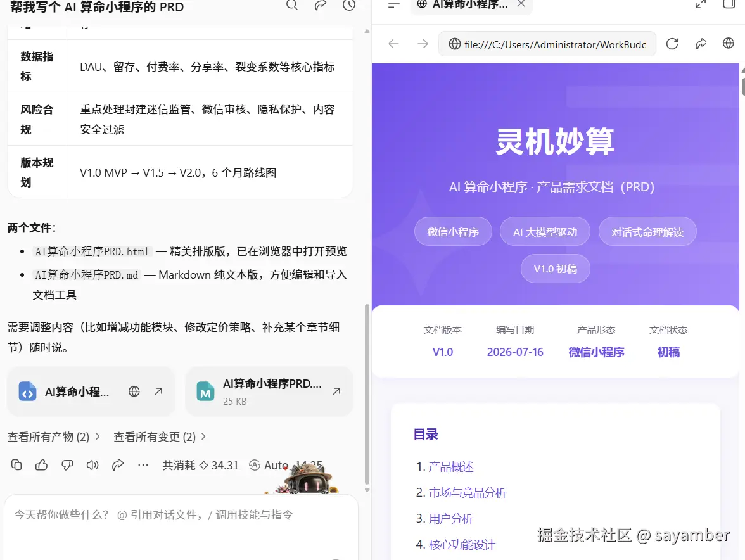Preview HTML file via globe icon on card
The width and height of the screenshot is (745, 560).
134,391
